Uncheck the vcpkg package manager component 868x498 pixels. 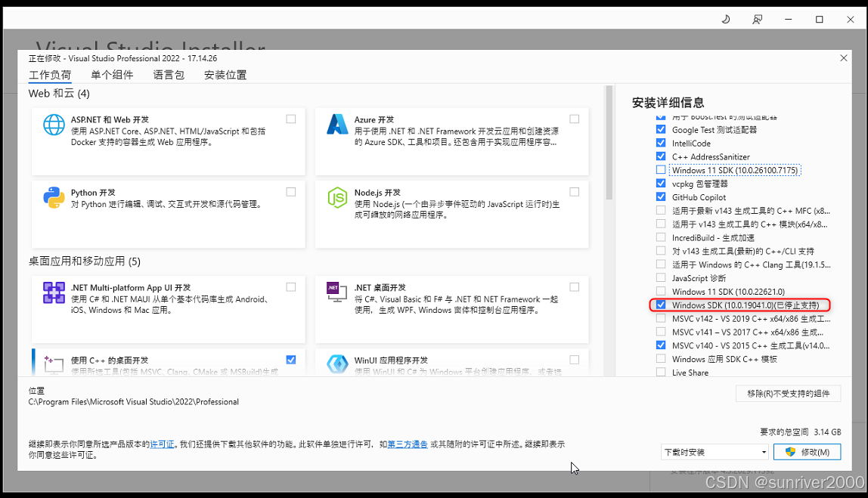(x=661, y=183)
